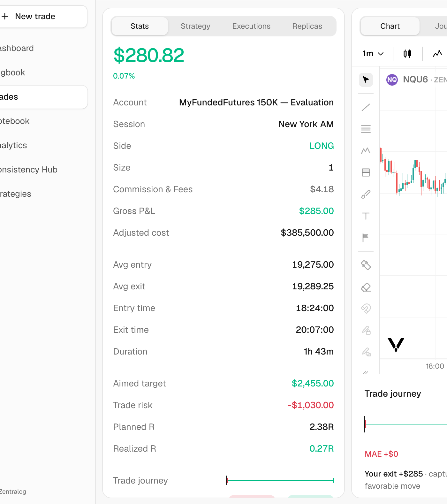
Task: Click the plus icon on New trade
Action: (5, 16)
